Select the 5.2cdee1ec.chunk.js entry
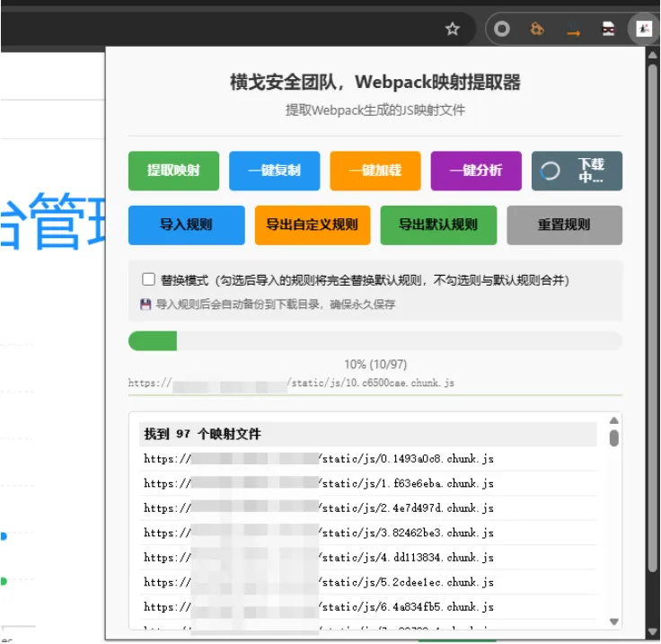The width and height of the screenshot is (661, 644). coord(368,582)
